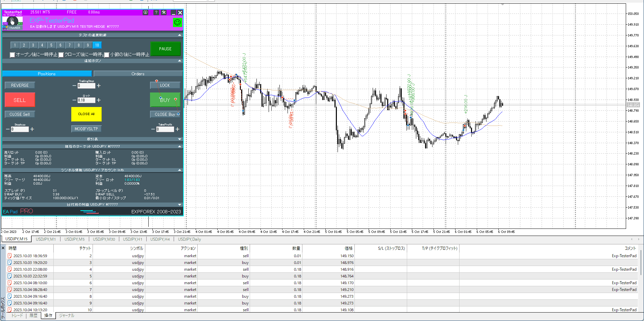Collapse the テストの速度制御 section
This screenshot has width=644, height=321.
point(179,35)
